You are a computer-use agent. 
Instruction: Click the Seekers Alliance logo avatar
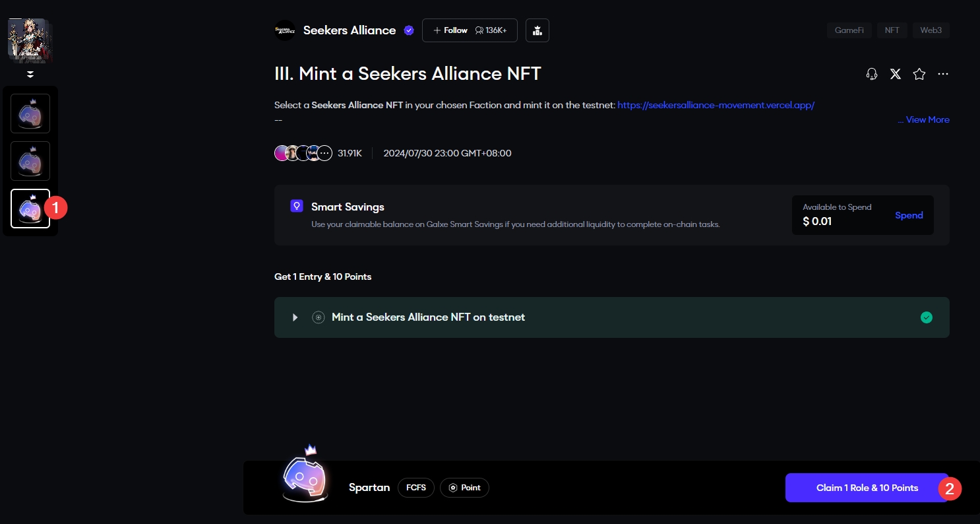pos(285,30)
